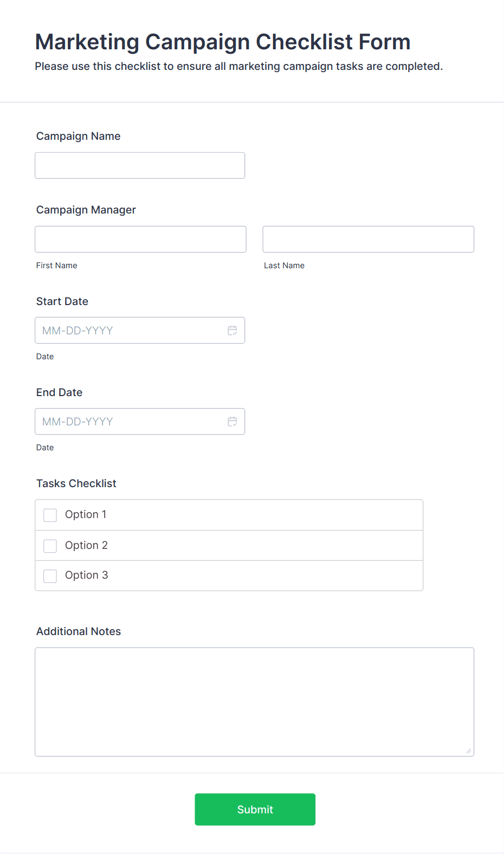The width and height of the screenshot is (504, 854).
Task: Submit the marketing checklist form
Action: point(255,810)
